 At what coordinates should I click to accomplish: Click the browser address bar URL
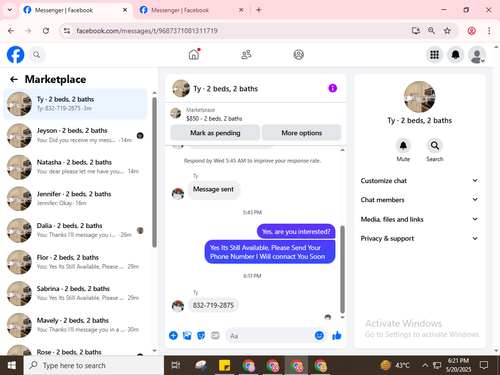(147, 31)
